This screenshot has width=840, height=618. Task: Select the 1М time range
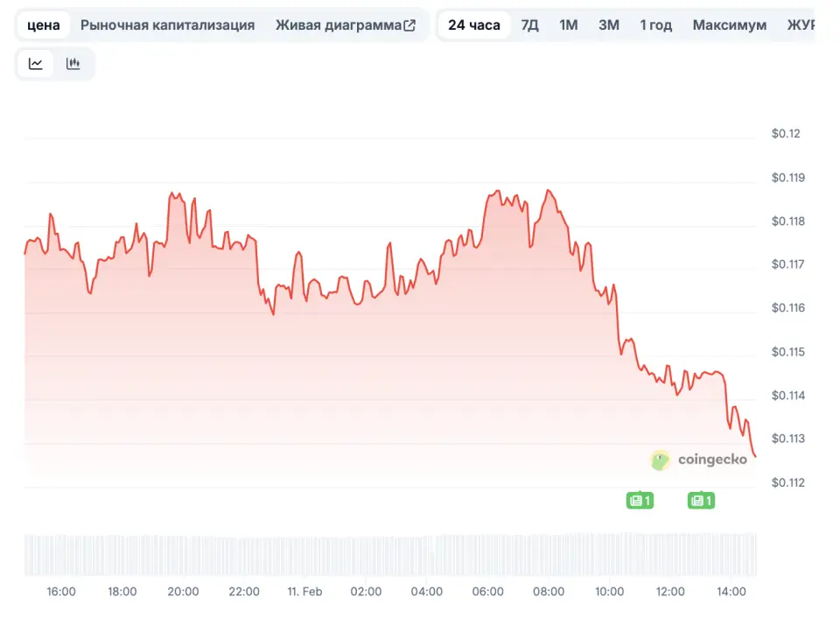[569, 25]
